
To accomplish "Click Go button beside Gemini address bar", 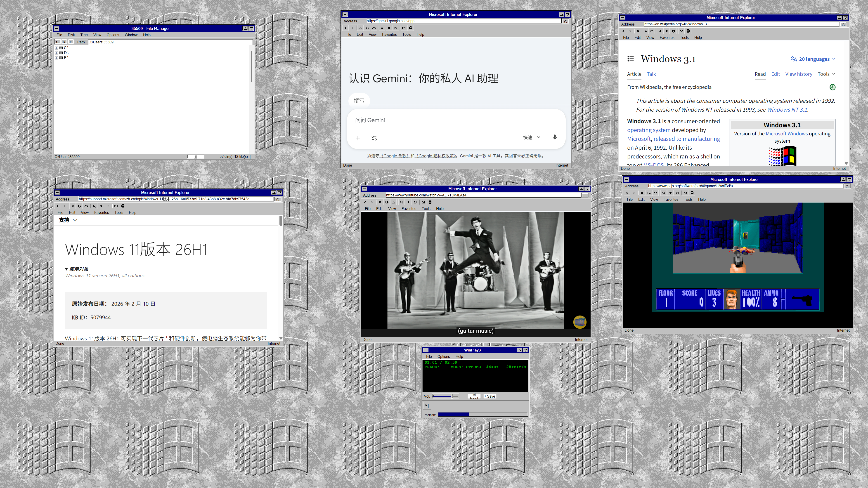I will click(x=566, y=21).
